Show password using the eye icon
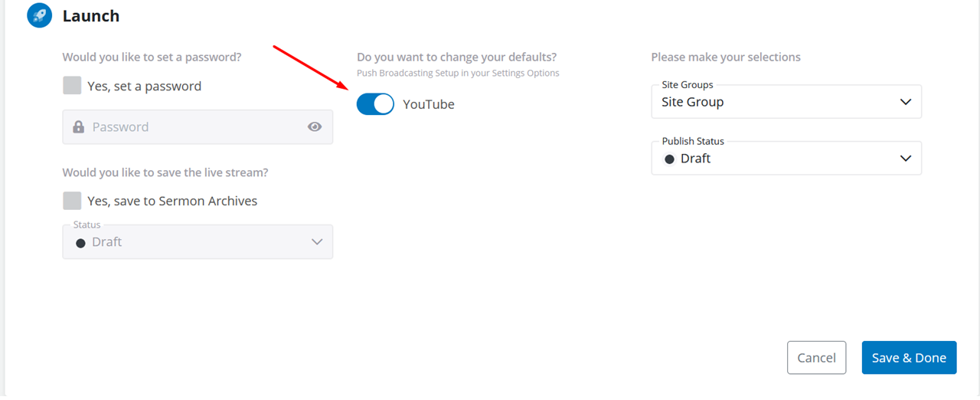Viewport: 980px width, 400px height. coord(315,127)
